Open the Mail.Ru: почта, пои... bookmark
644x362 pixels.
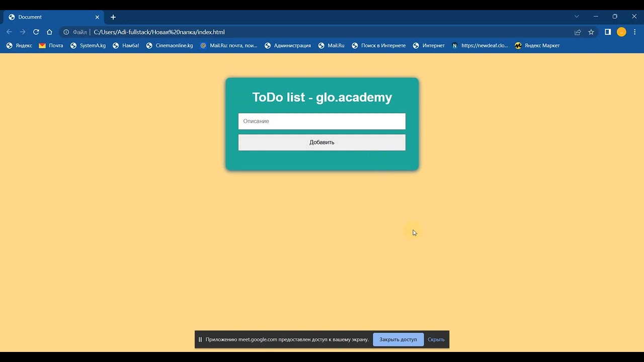click(228, 45)
